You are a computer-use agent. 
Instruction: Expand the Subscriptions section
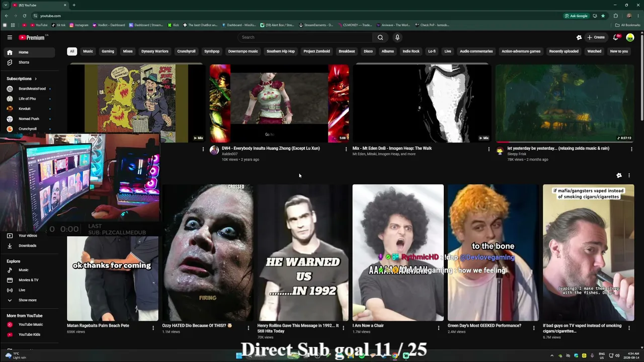(22, 78)
